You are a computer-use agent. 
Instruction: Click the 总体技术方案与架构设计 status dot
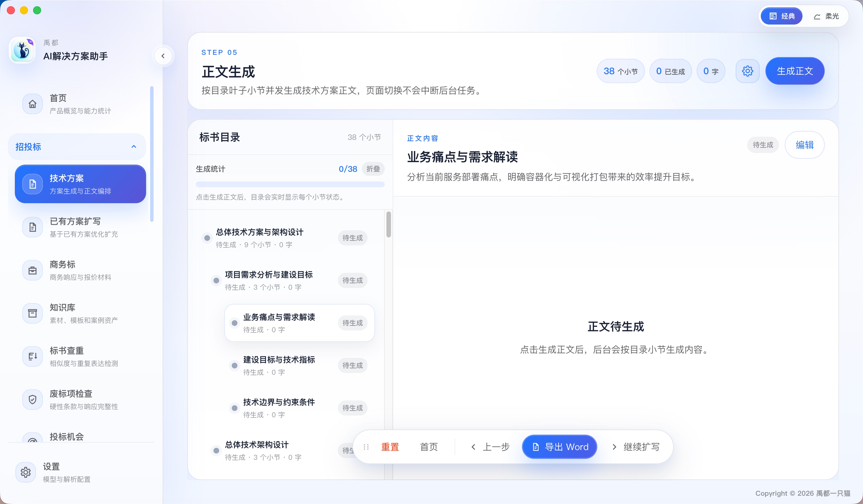207,238
